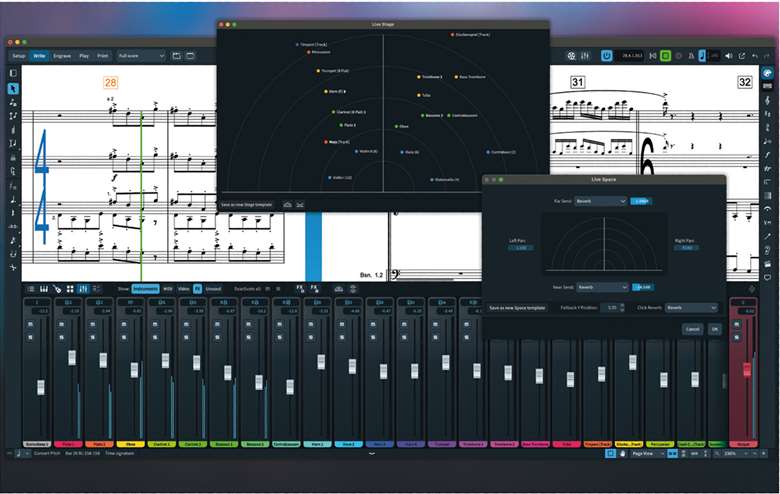Click the Trumpet dot on Live Stage
This screenshot has height=494, width=780.
click(317, 71)
